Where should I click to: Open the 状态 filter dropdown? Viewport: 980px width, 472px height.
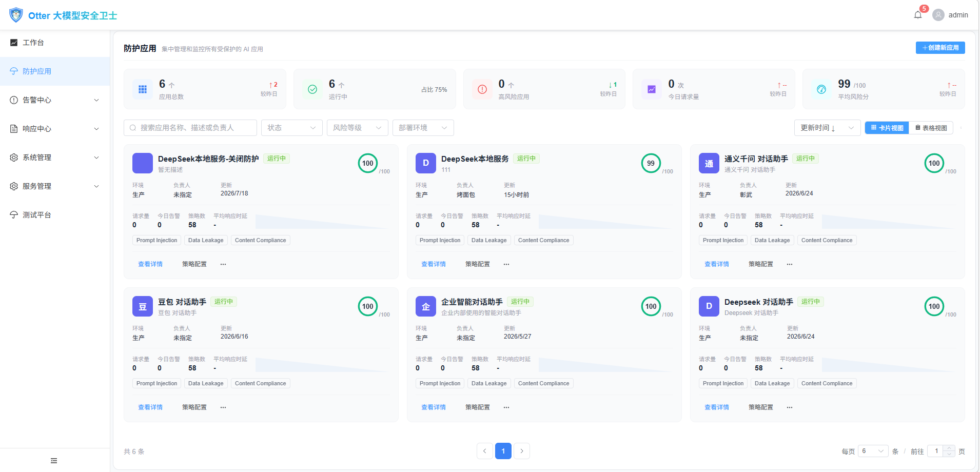coord(292,128)
